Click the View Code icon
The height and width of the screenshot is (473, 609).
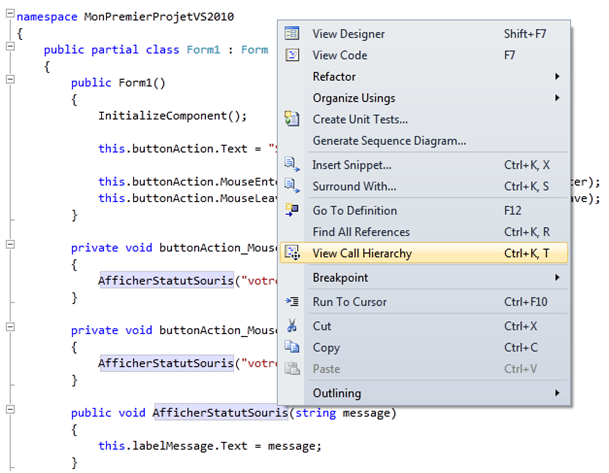pyautogui.click(x=292, y=56)
